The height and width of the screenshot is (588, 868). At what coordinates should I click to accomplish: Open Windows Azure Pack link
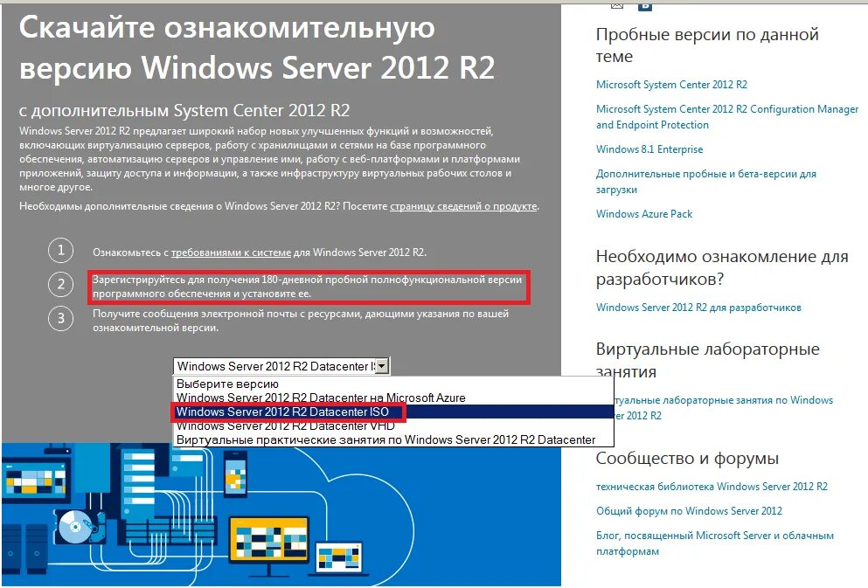coord(644,214)
